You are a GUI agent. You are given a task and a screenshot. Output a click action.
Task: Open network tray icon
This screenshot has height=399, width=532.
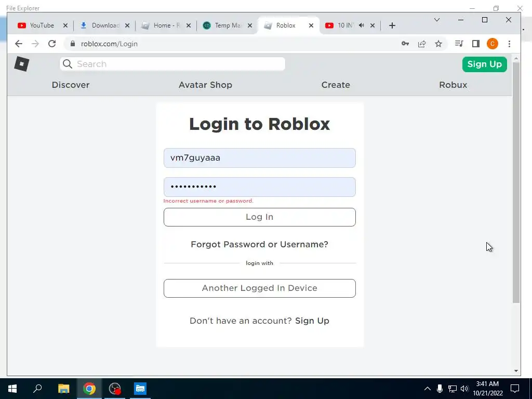(x=453, y=389)
